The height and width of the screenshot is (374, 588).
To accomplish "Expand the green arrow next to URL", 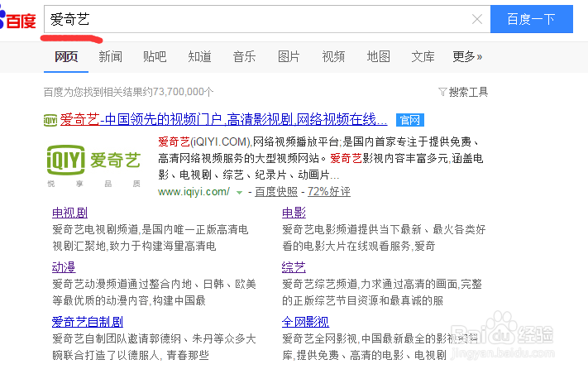I will [239, 193].
